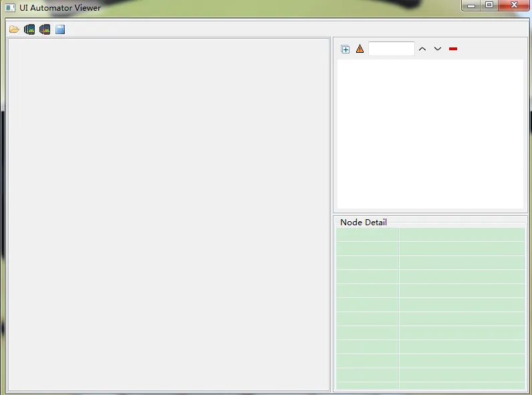
Task: Go to previous search result with up chevron
Action: [422, 49]
